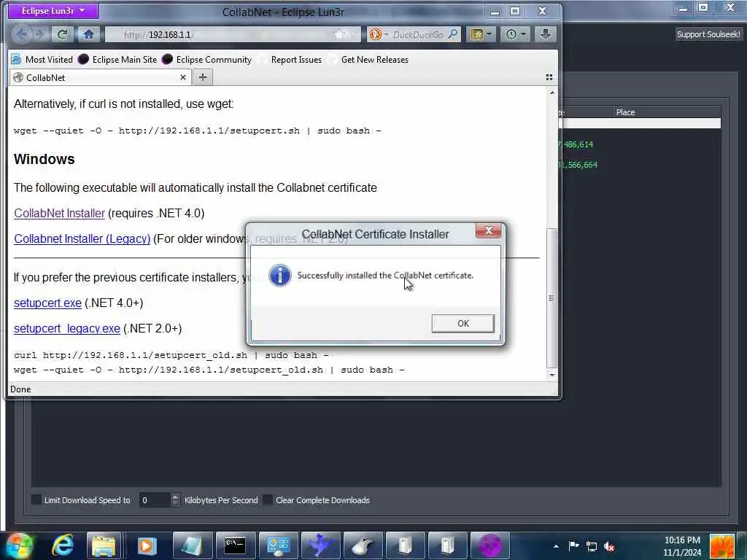Image resolution: width=747 pixels, height=560 pixels.
Task: Click the browser Forward arrow
Action: point(40,34)
